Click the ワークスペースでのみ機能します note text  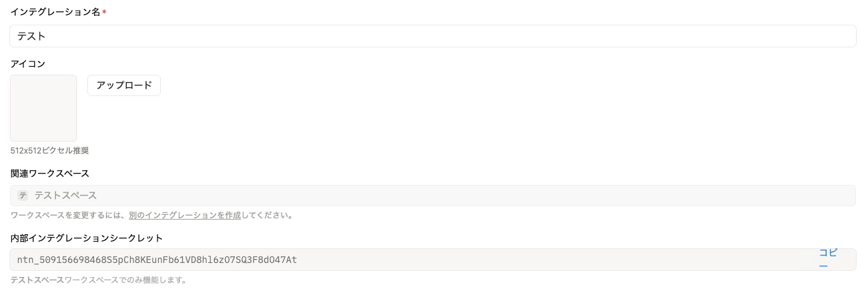click(125, 280)
